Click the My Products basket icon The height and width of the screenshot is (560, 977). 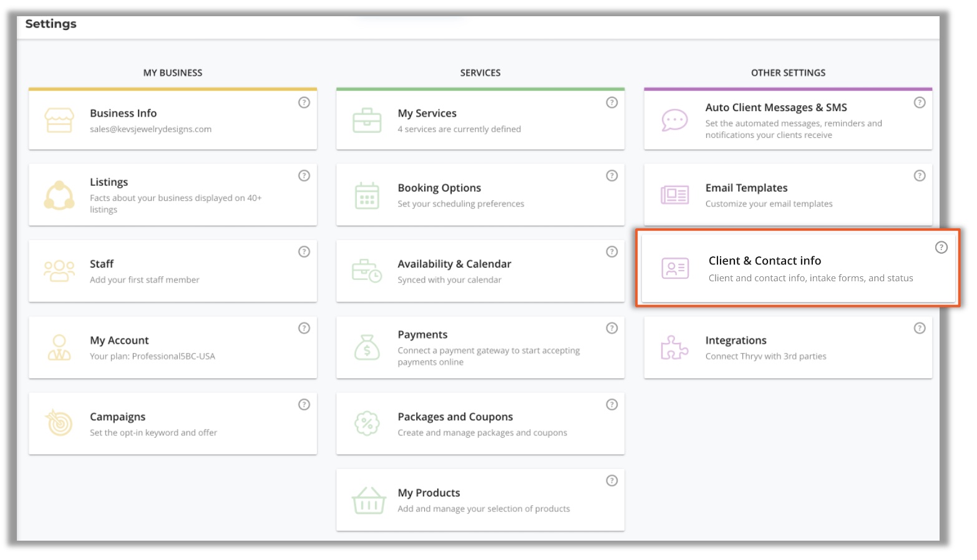click(x=369, y=500)
